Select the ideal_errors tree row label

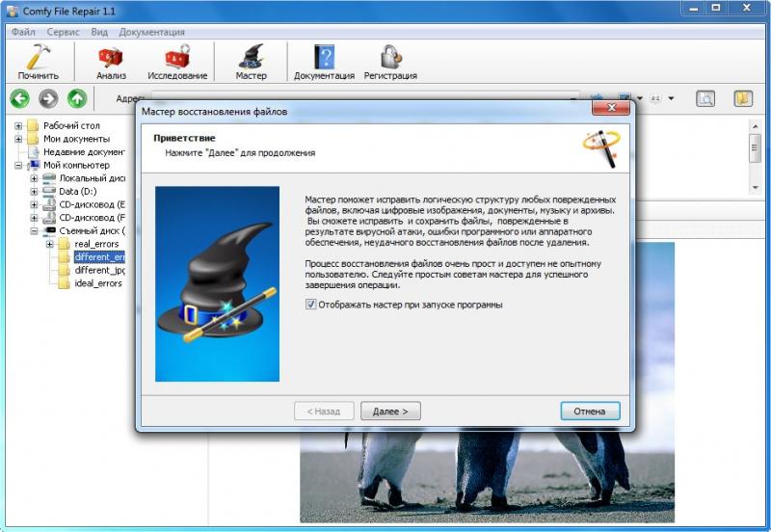(x=98, y=283)
